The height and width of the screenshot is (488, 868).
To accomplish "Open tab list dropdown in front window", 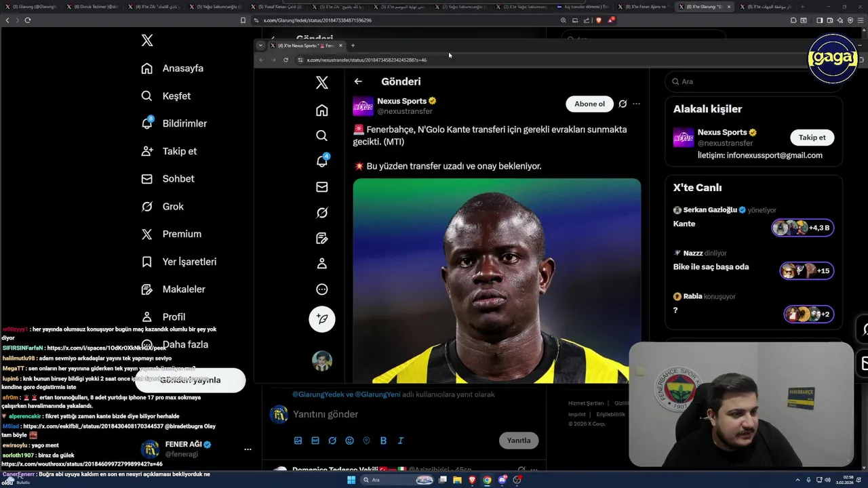I will [x=260, y=45].
